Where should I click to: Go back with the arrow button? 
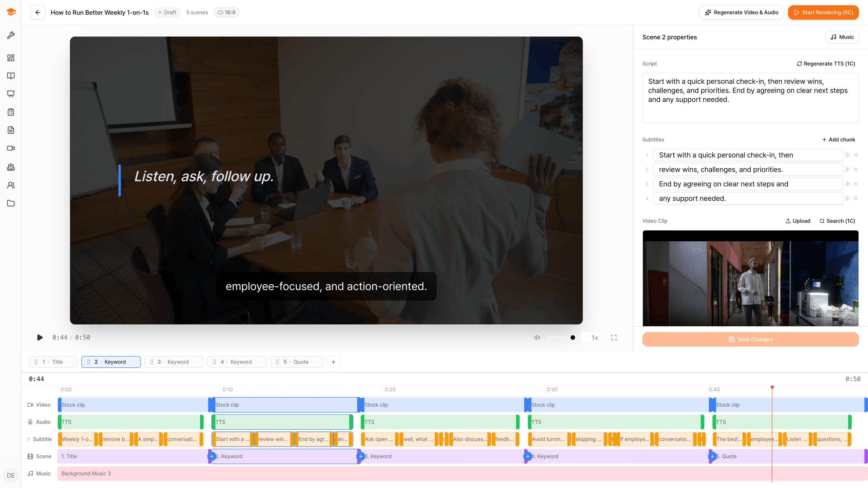(x=38, y=13)
